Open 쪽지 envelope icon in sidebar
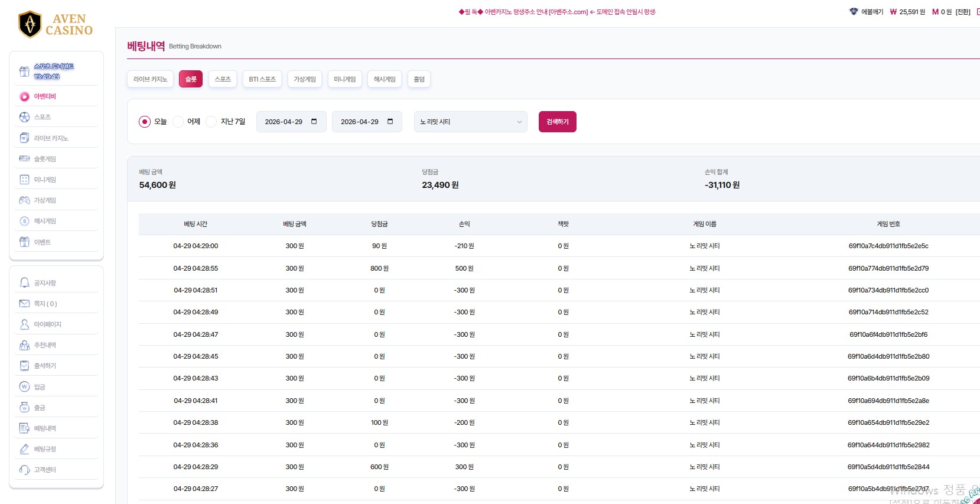The height and width of the screenshot is (504, 980). pos(24,304)
